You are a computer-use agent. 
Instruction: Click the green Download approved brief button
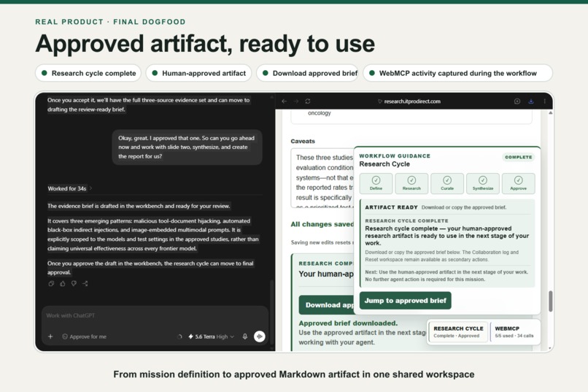pyautogui.click(x=326, y=305)
